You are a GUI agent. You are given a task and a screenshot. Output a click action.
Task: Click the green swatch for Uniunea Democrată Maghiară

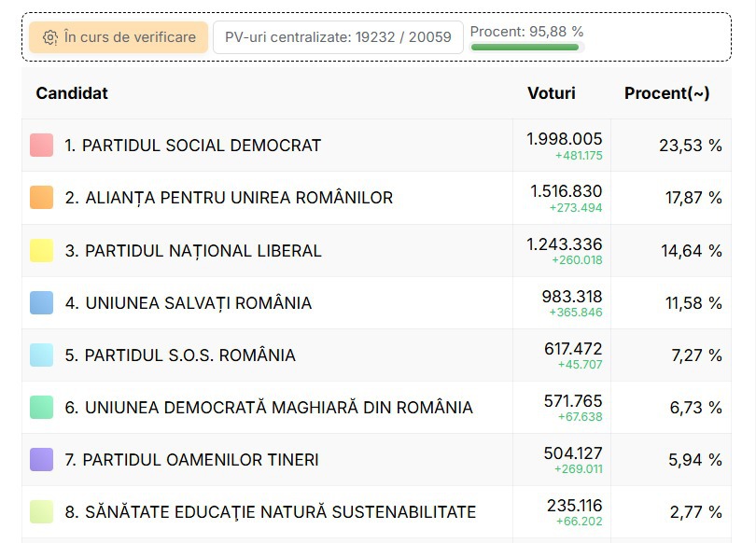42,407
